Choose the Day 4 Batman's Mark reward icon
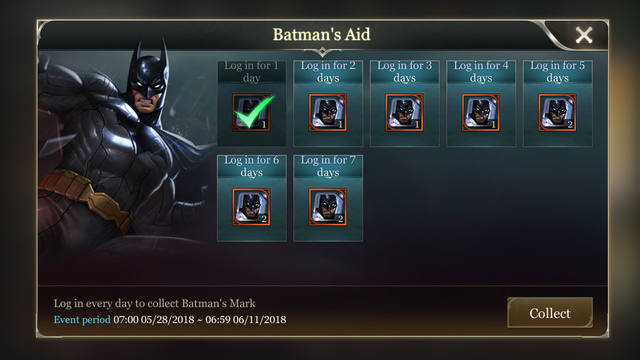Image resolution: width=640 pixels, height=360 pixels. point(481,113)
